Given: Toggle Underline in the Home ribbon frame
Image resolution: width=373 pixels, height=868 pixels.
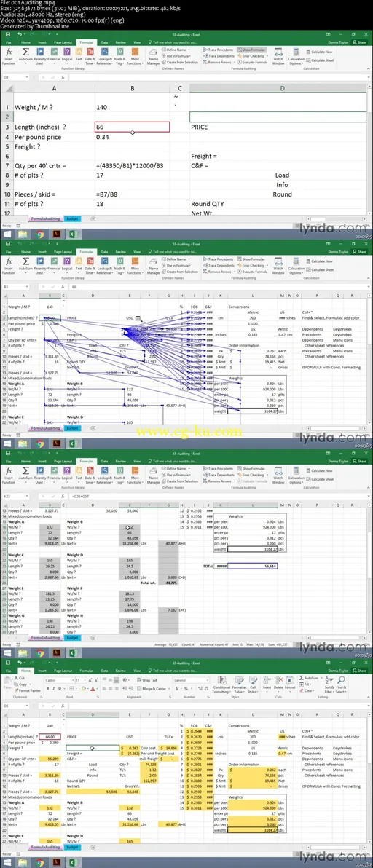Looking at the screenshot, I should pos(60,689).
